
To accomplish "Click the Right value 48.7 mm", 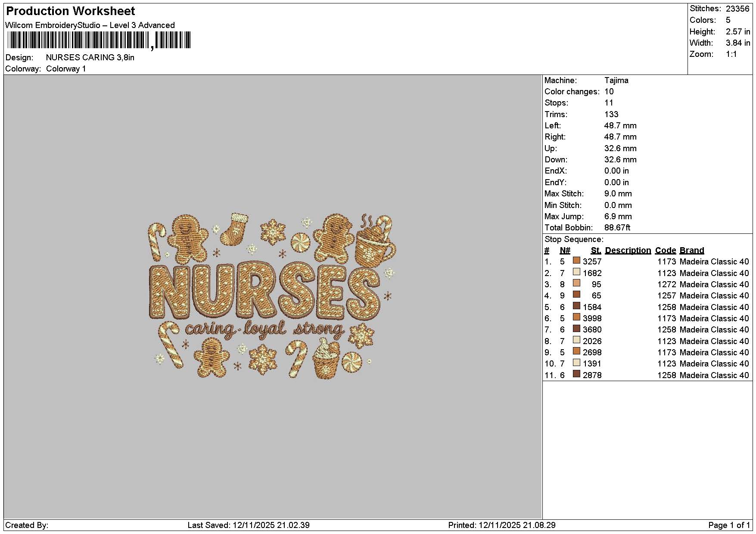I will click(x=620, y=137).
